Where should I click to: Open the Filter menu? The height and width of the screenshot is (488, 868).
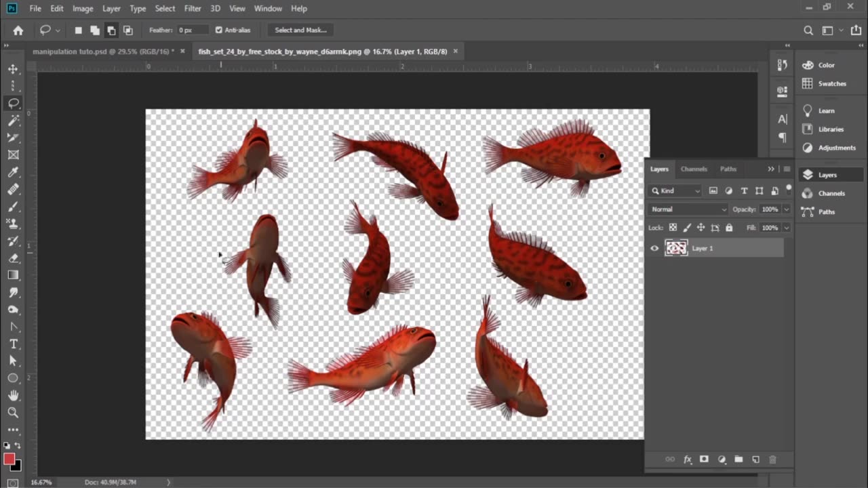[193, 8]
